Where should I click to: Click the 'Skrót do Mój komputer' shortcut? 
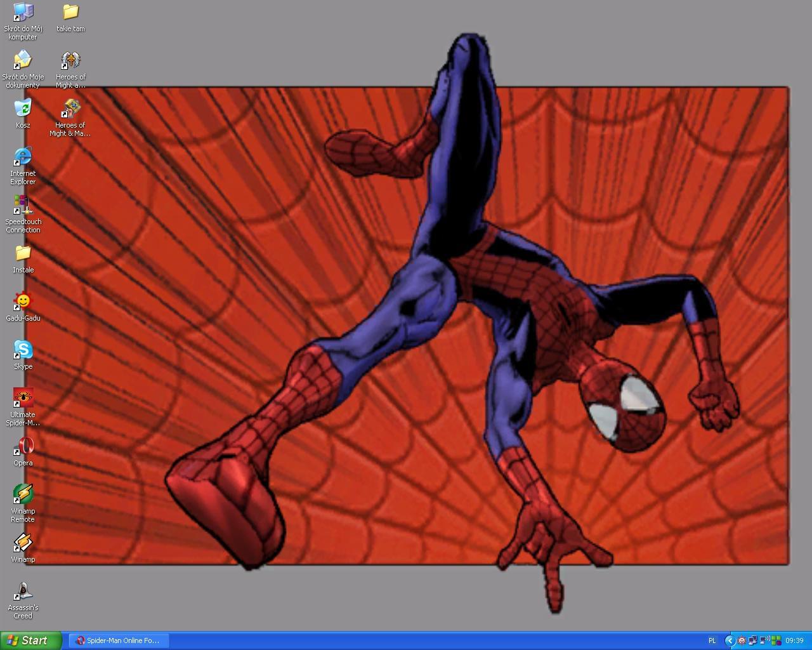(x=23, y=12)
